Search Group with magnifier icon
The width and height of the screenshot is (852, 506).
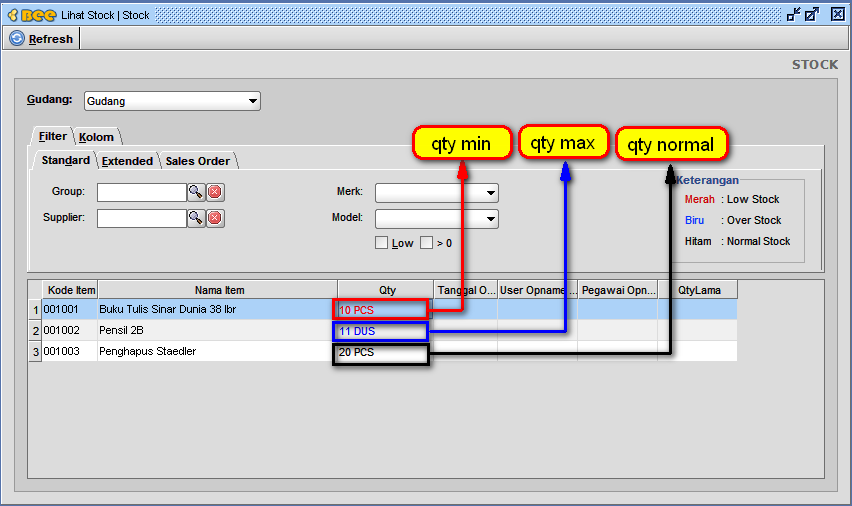[x=196, y=192]
